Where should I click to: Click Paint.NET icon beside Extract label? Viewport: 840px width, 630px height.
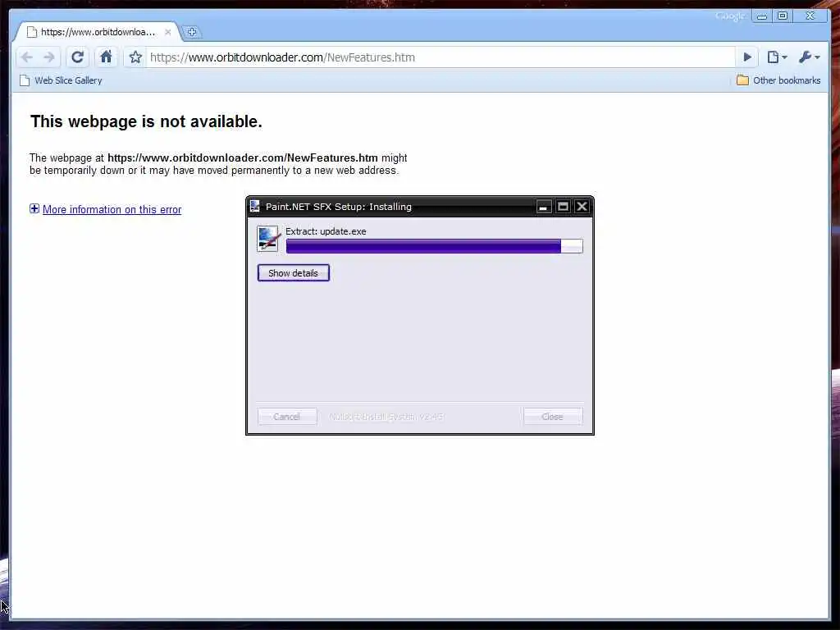coord(268,239)
